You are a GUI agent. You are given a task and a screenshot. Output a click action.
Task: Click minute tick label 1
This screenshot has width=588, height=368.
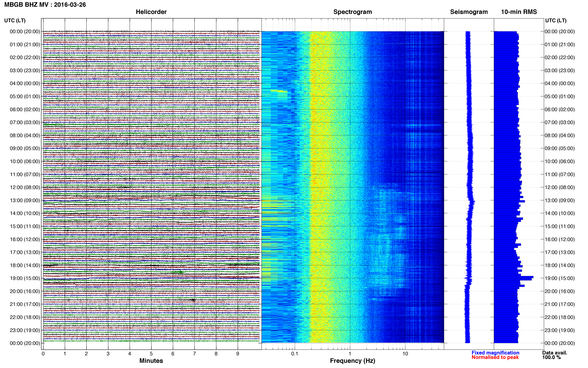(x=65, y=354)
